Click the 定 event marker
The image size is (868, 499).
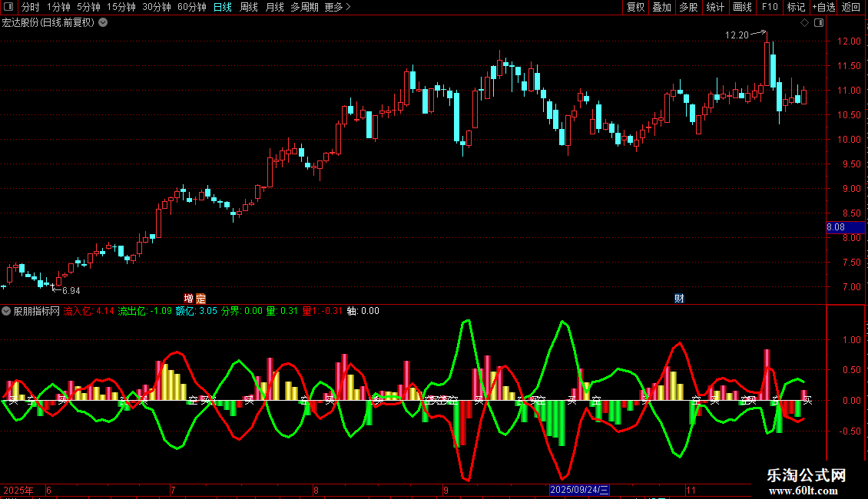(200, 299)
